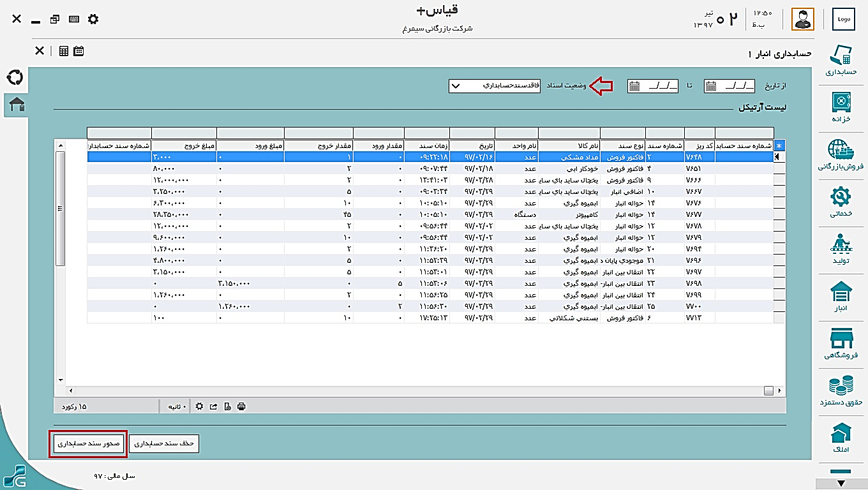868x490 pixels.
Task: Open the calendar picker for 'از تاریخ'
Action: coord(711,86)
